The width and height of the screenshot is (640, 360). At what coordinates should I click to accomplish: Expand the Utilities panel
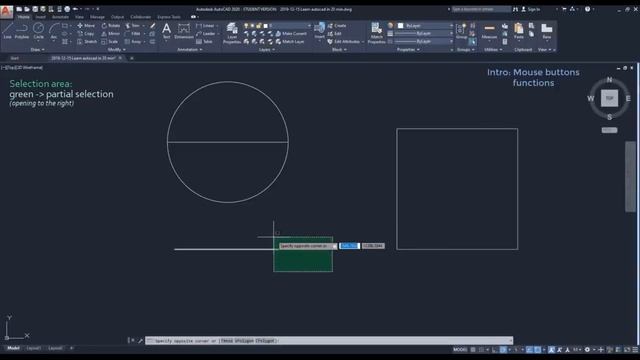[x=493, y=50]
